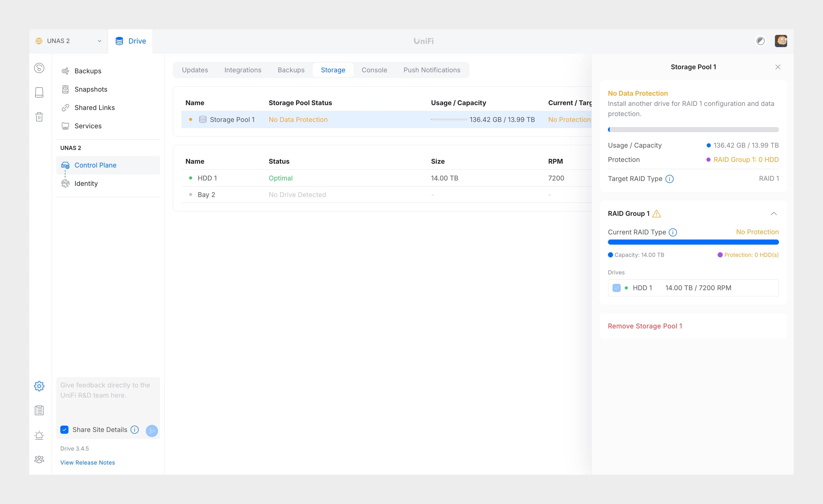823x504 pixels.
Task: Switch to the Push Notifications tab
Action: coord(432,70)
